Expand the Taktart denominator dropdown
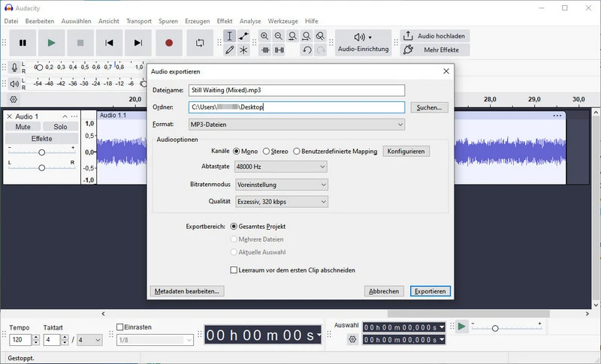The width and height of the screenshot is (601, 364). point(89,340)
